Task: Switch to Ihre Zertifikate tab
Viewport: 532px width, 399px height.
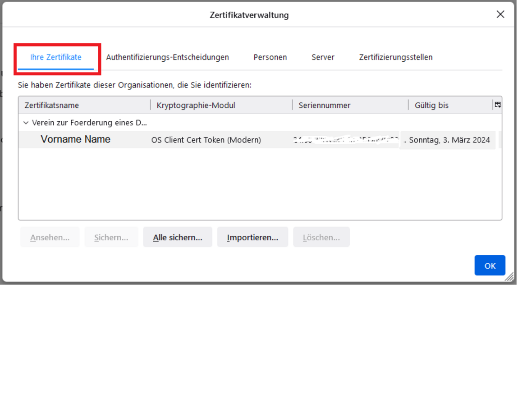Action: click(56, 57)
